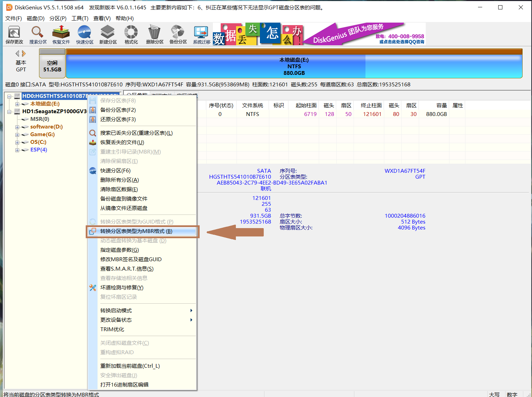Screen dimensions: 532x397
Task: Expand the OS(C:) partition node
Action: point(17,142)
